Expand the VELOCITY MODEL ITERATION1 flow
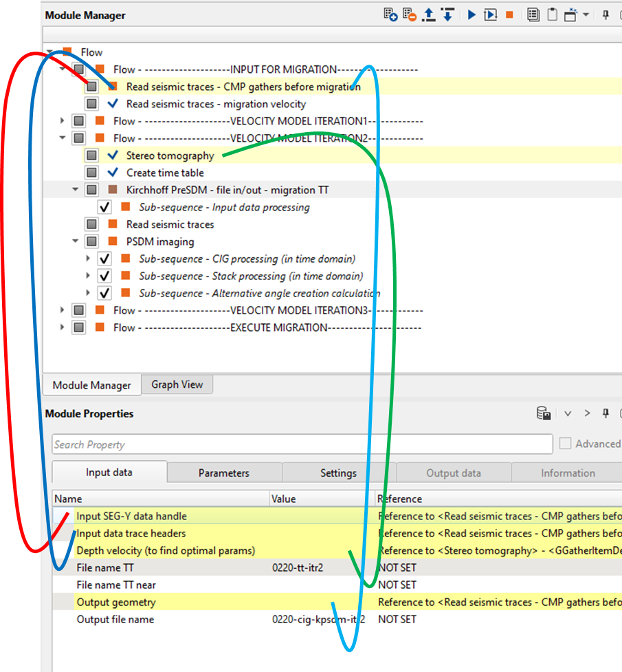The height and width of the screenshot is (672, 622). [x=63, y=121]
